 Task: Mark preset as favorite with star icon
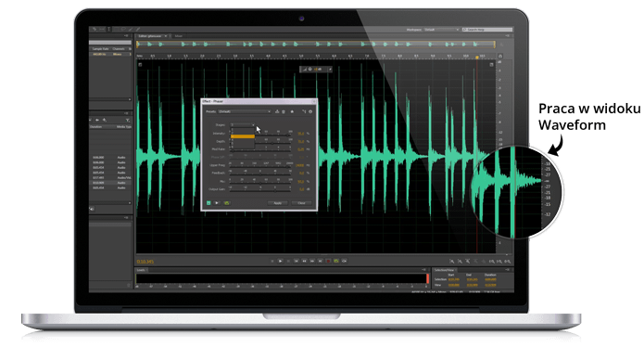click(292, 111)
